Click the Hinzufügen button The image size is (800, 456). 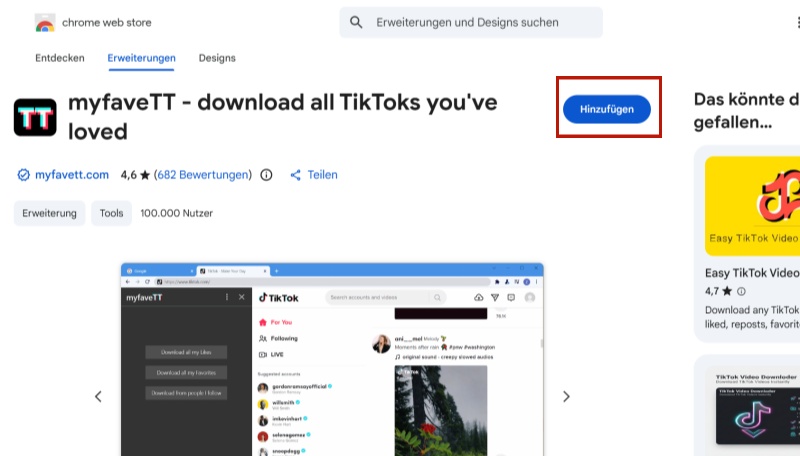coord(607,109)
